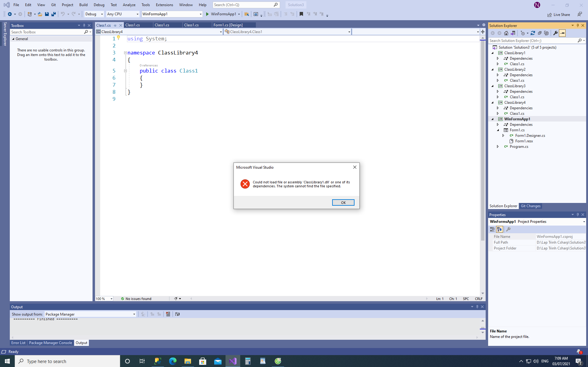Image resolution: width=588 pixels, height=367 pixels.
Task: Switch to the Package Manager Console tab
Action: click(x=50, y=343)
